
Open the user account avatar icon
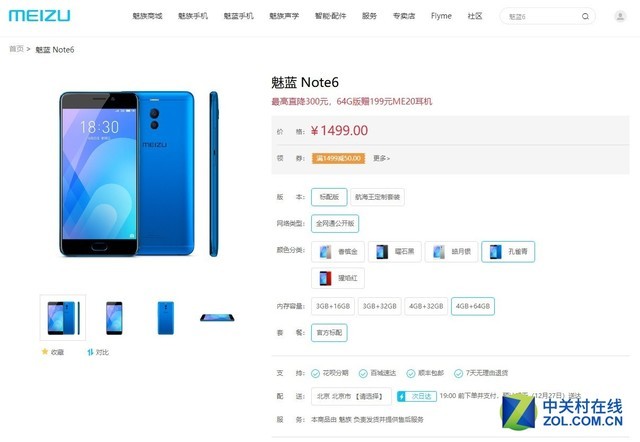(620, 16)
